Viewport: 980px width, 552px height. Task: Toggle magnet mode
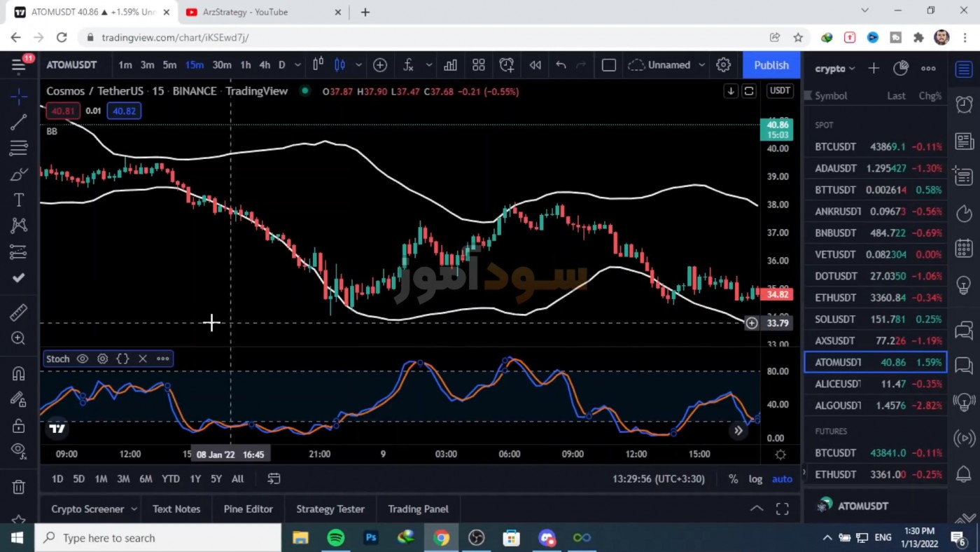tap(19, 373)
